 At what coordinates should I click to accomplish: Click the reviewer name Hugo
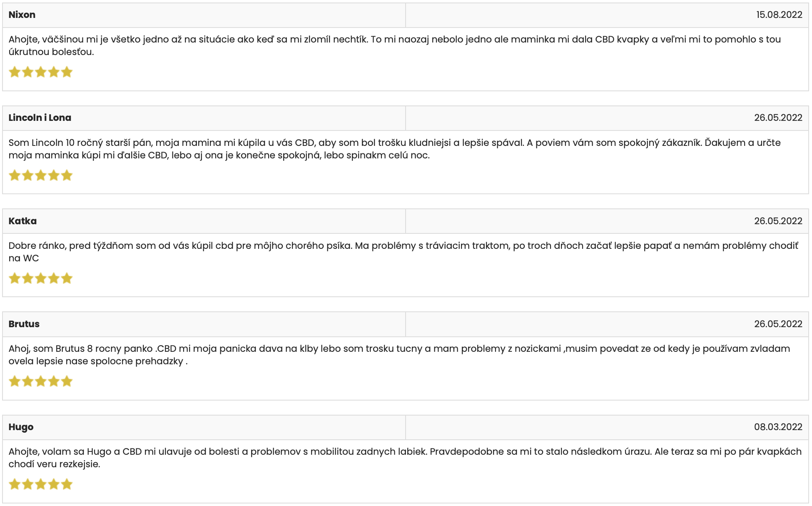pos(21,427)
